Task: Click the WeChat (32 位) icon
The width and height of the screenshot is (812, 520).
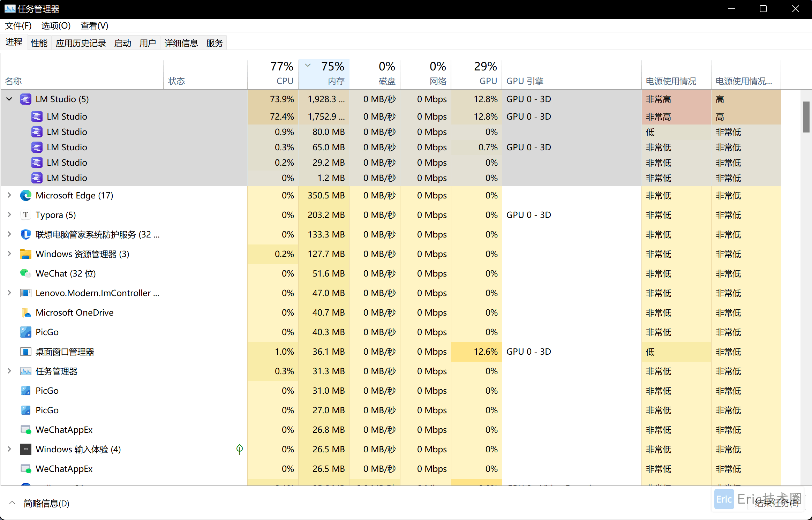Action: pyautogui.click(x=26, y=273)
